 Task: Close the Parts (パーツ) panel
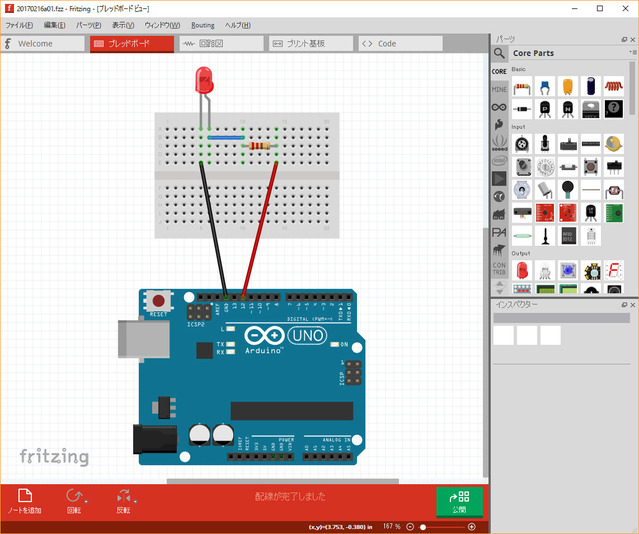point(633,39)
